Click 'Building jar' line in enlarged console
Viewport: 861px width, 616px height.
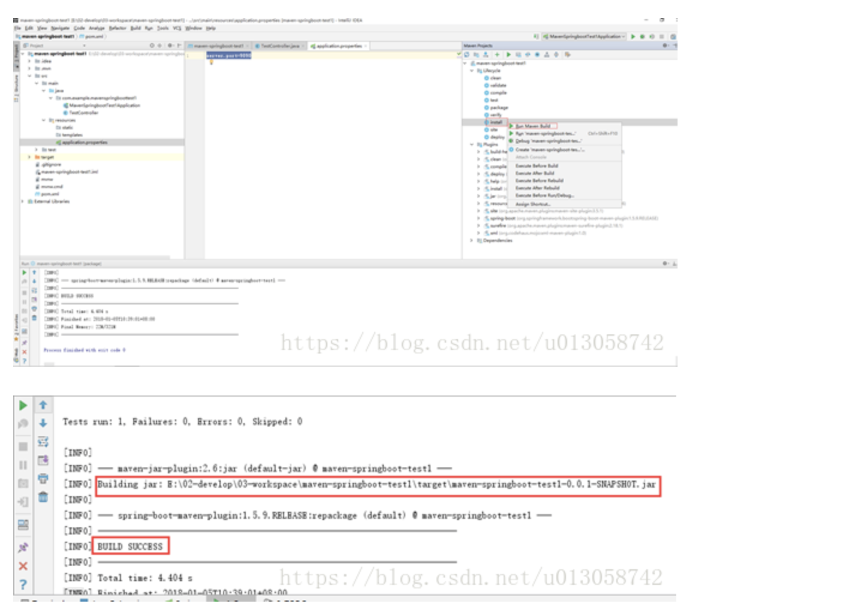(x=377, y=484)
